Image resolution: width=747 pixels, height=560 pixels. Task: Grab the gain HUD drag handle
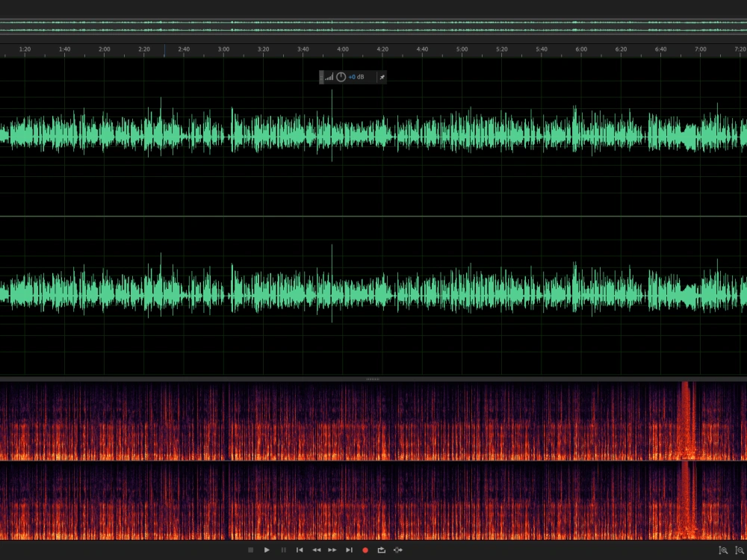coord(321,77)
